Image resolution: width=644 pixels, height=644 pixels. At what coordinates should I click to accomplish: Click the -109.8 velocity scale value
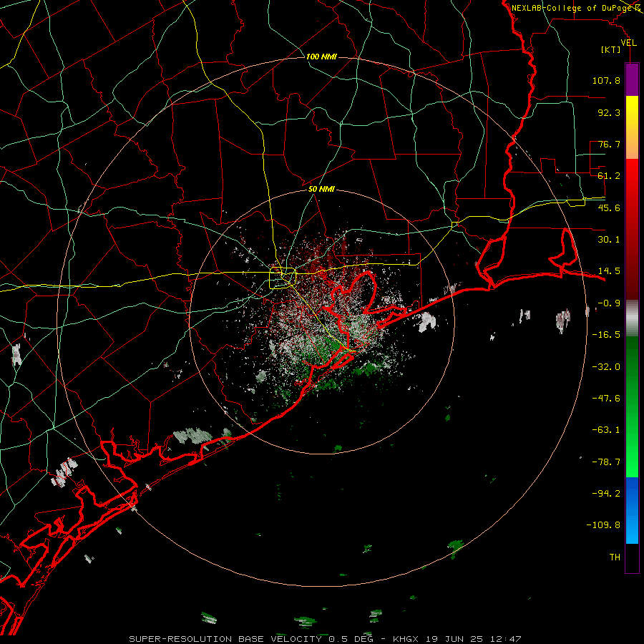603,525
